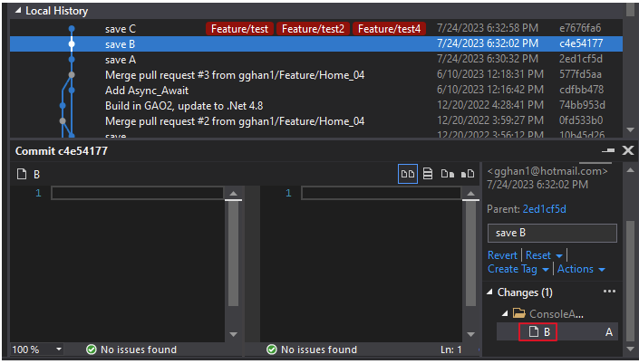Viewport: 639px width, 364px height.
Task: Click right diff pane scroll down arrow
Action: (x=470, y=335)
